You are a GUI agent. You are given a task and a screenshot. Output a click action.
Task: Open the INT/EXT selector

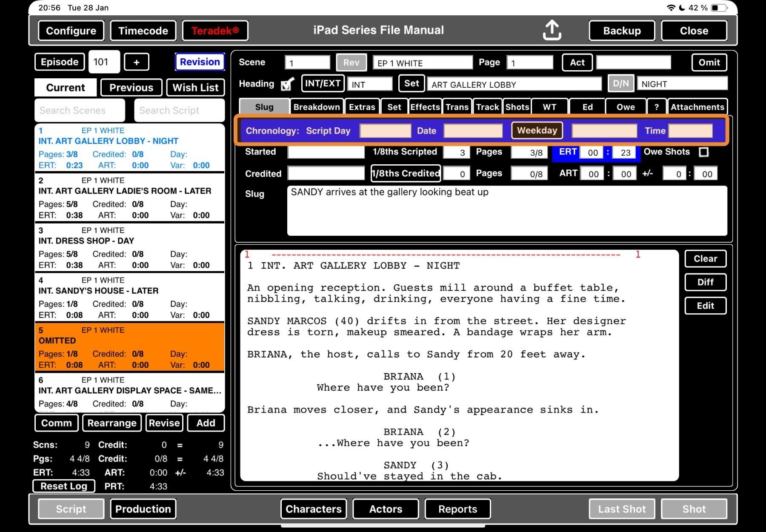tap(323, 83)
